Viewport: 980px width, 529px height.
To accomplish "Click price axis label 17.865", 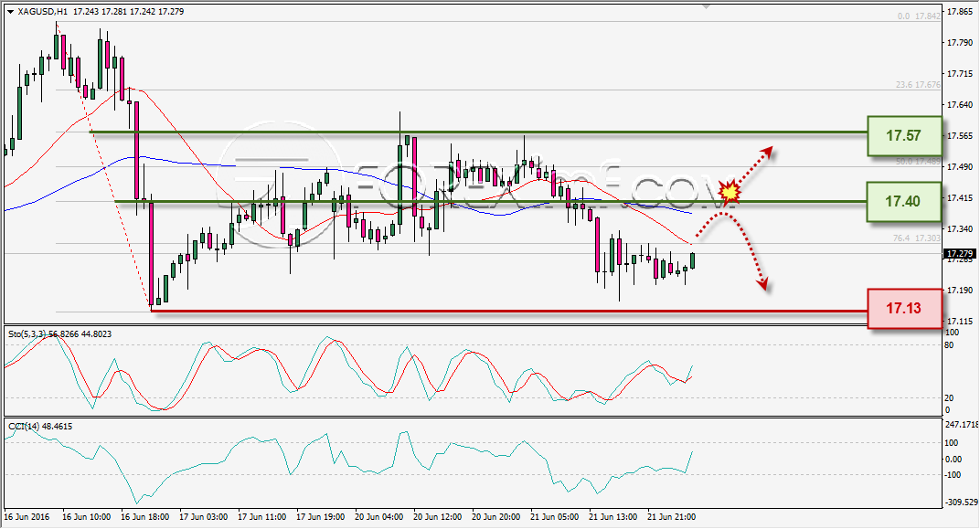I will pos(960,12).
